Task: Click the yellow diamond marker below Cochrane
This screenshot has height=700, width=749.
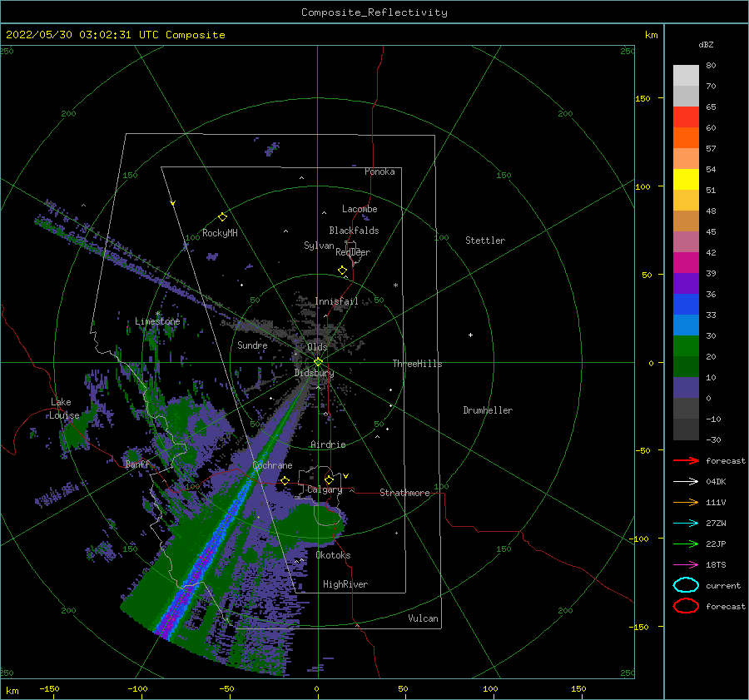Action: 285,480
